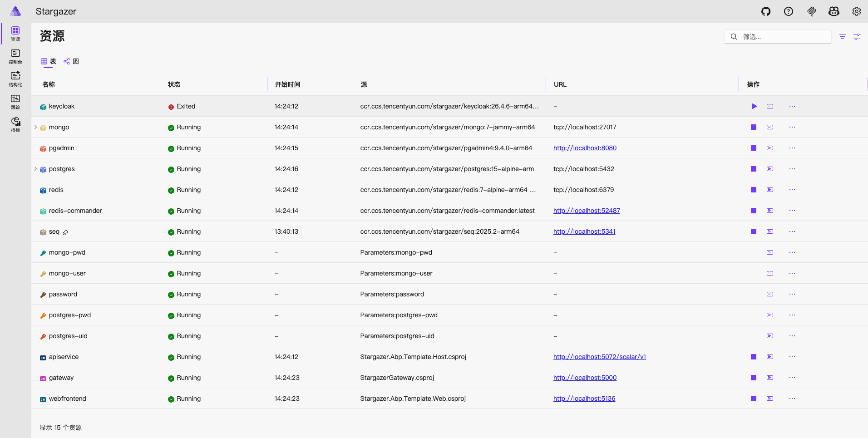This screenshot has width=868, height=438.
Task: Open the help question mark icon
Action: click(789, 11)
